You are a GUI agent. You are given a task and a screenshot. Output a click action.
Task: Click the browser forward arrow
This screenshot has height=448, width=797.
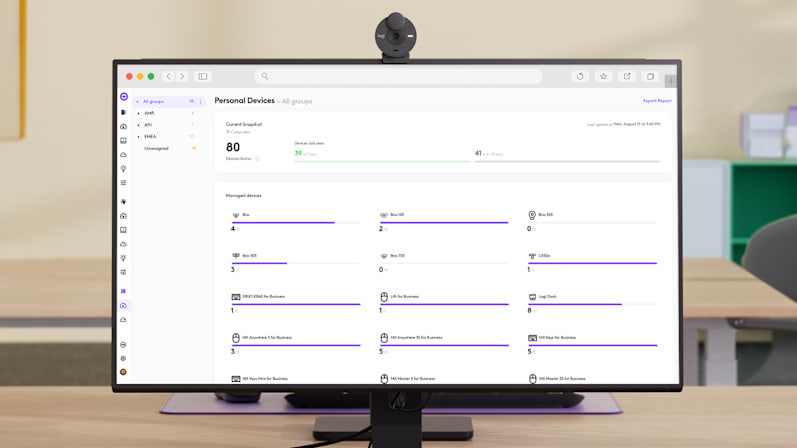182,76
